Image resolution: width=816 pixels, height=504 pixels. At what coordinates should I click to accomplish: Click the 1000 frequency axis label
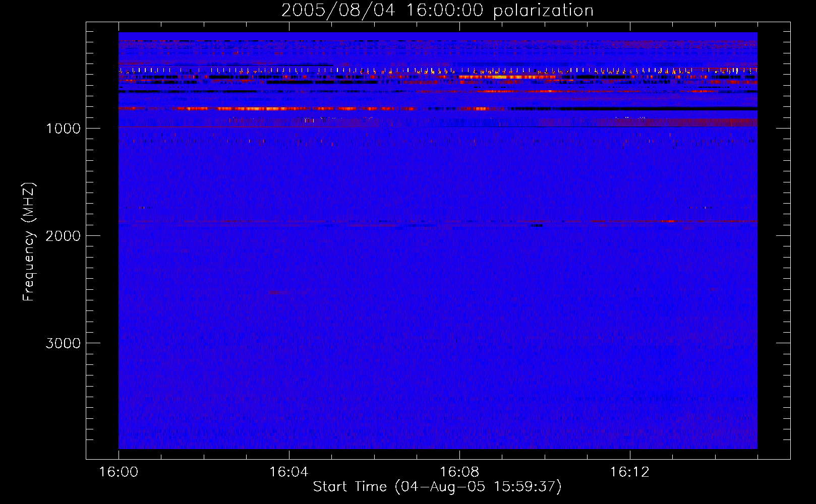pos(63,129)
